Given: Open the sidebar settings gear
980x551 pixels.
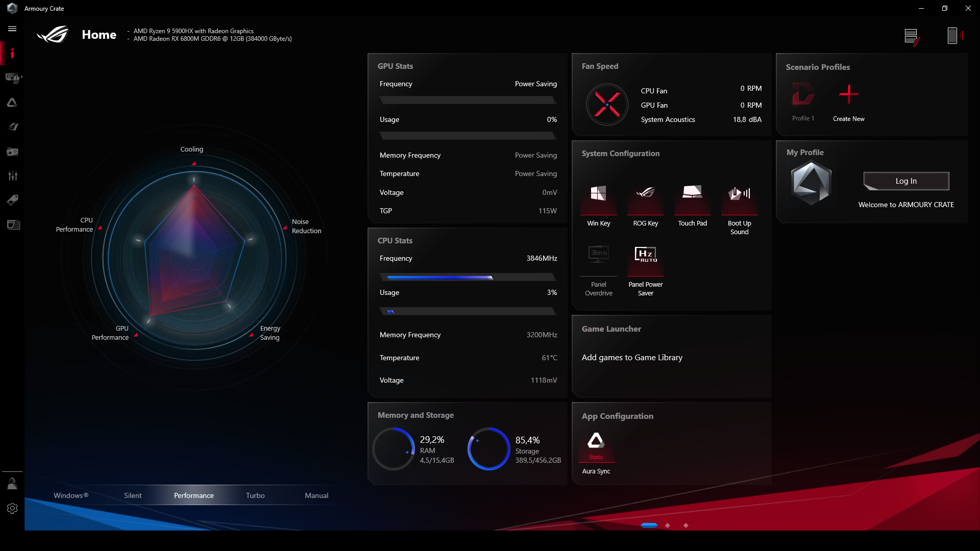Looking at the screenshot, I should coord(12,508).
